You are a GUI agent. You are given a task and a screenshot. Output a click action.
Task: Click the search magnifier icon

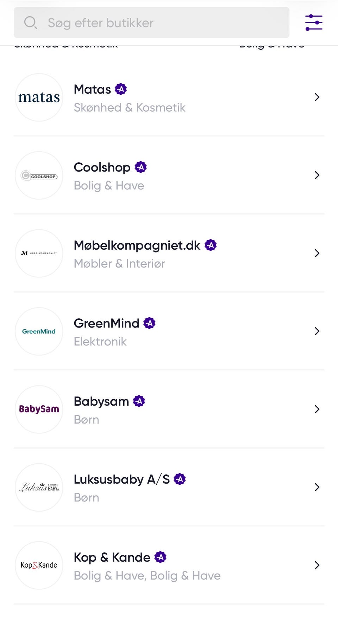pyautogui.click(x=30, y=23)
